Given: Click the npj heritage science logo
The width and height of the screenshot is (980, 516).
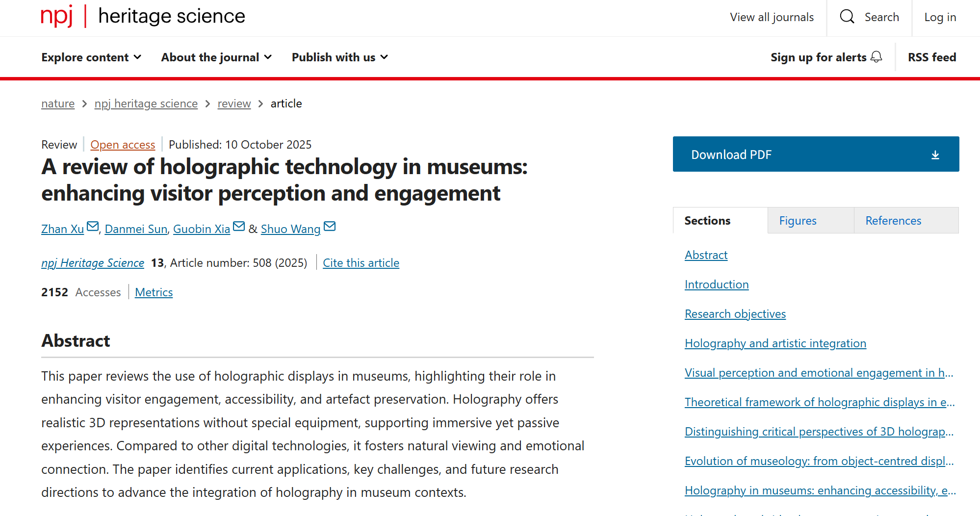Looking at the screenshot, I should click(x=143, y=16).
